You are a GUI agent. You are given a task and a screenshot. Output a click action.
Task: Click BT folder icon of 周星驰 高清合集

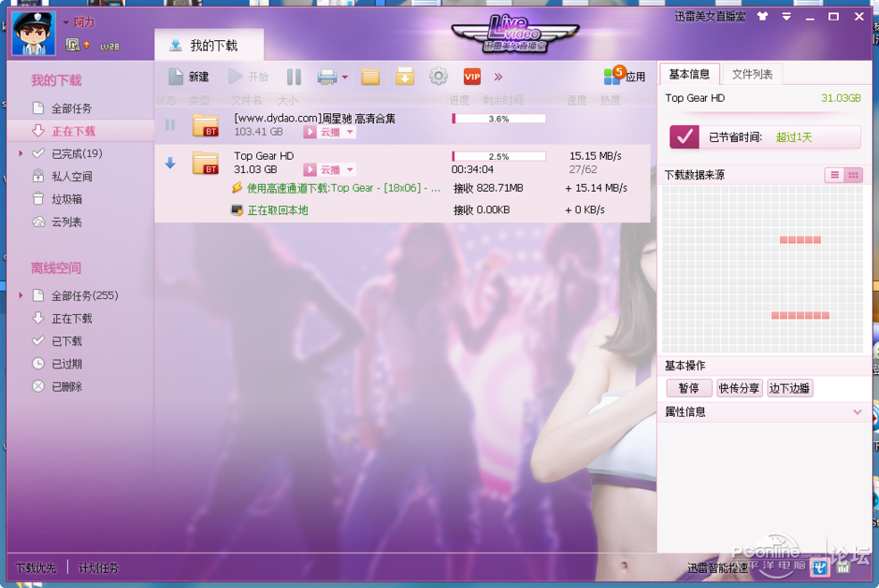[x=205, y=125]
